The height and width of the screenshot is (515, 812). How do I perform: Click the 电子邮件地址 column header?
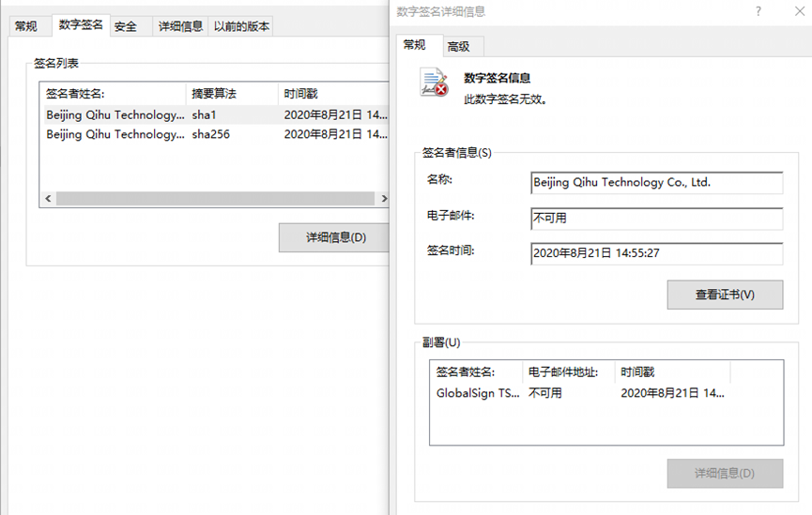[x=569, y=372]
